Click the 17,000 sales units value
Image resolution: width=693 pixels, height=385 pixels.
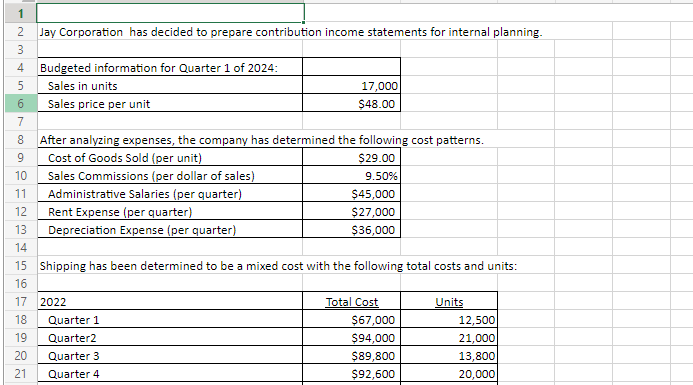(x=351, y=86)
